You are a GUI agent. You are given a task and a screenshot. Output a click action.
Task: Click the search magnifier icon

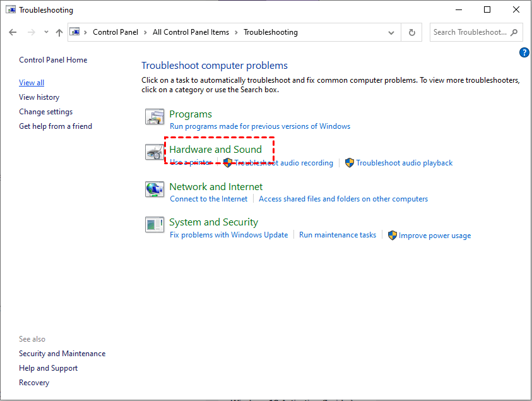(x=514, y=32)
